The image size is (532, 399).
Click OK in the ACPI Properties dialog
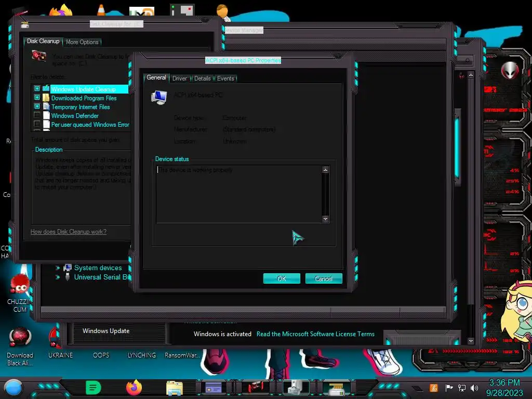coord(282,278)
